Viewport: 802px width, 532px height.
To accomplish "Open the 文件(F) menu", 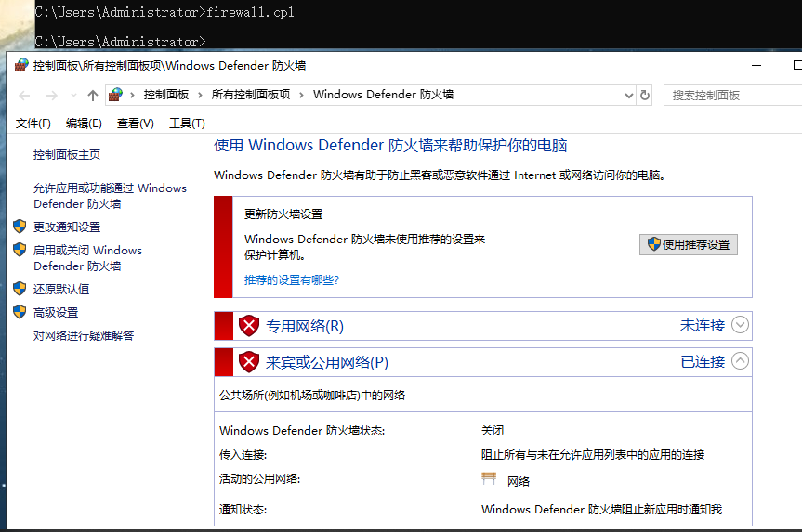I will [x=33, y=123].
